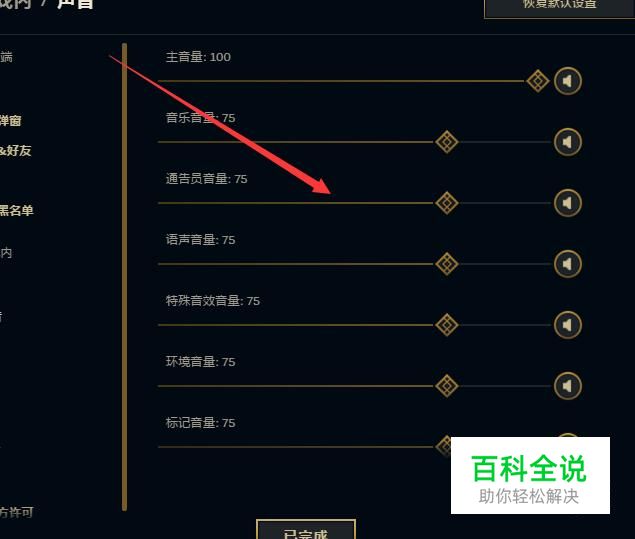
Task: Click the master volume diamond slider handle
Action: pos(538,81)
